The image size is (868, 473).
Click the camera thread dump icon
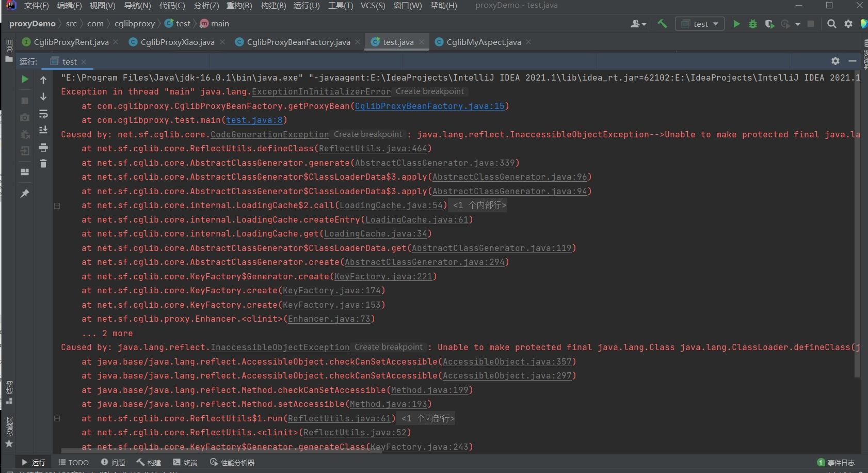click(25, 118)
